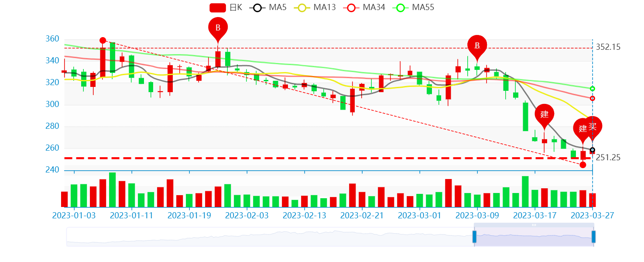644x262 pixels.
Task: Click the 2023-03-27 date axis label
Action: 593,215
